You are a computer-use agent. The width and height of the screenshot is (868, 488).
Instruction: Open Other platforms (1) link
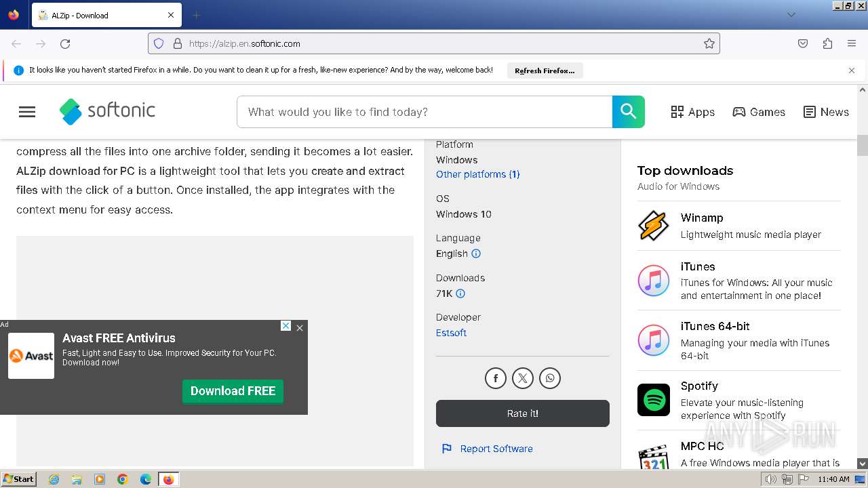477,174
